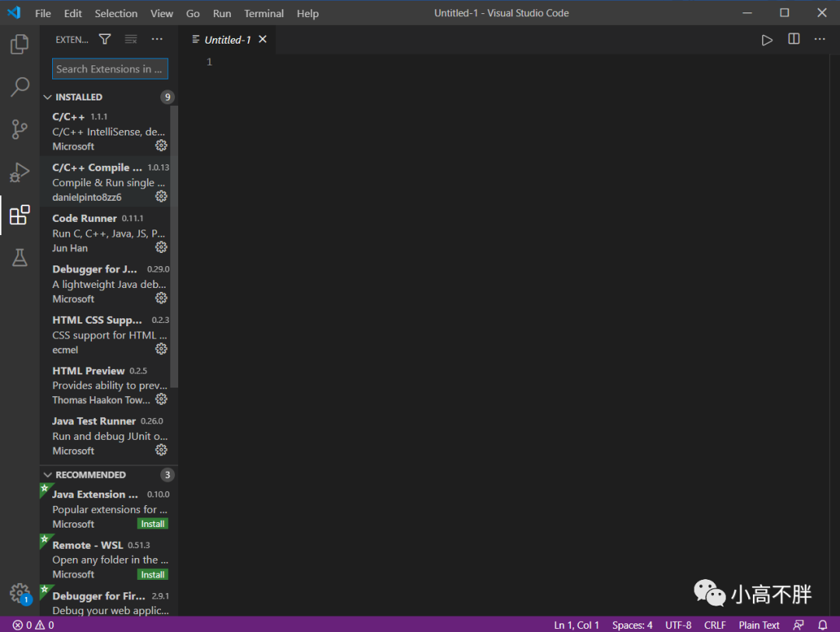The width and height of the screenshot is (840, 632).
Task: Open the Extensions panel more actions menu
Action: [x=157, y=39]
